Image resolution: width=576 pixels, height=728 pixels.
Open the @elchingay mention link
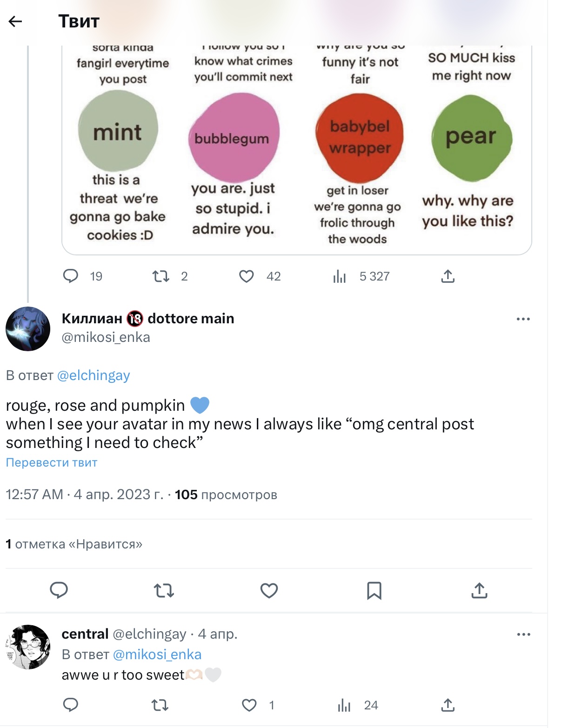tap(94, 375)
